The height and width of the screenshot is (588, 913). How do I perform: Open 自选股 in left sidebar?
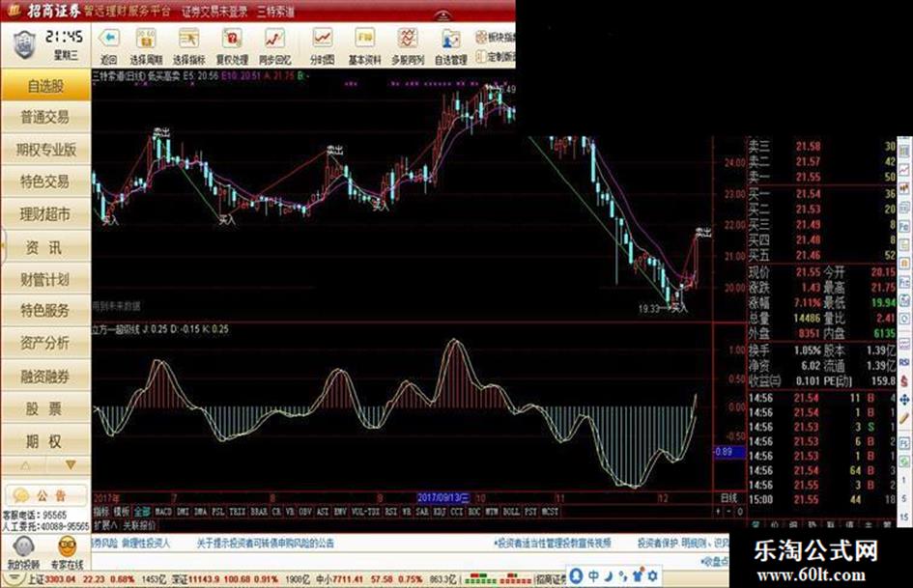(45, 86)
